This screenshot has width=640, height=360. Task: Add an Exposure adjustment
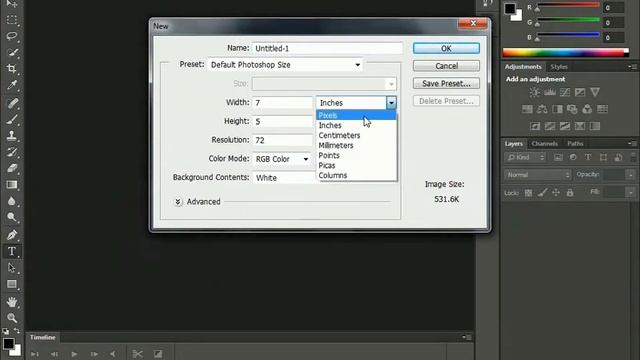[580, 92]
